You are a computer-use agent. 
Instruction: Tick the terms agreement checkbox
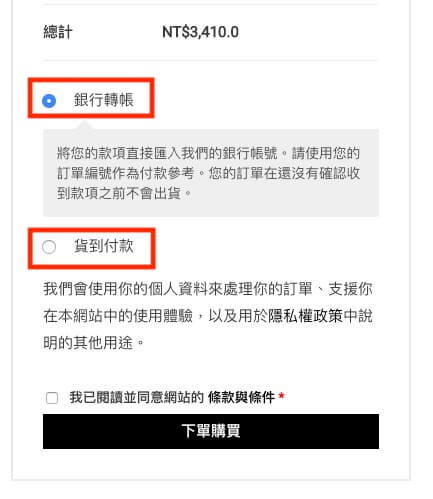click(52, 398)
